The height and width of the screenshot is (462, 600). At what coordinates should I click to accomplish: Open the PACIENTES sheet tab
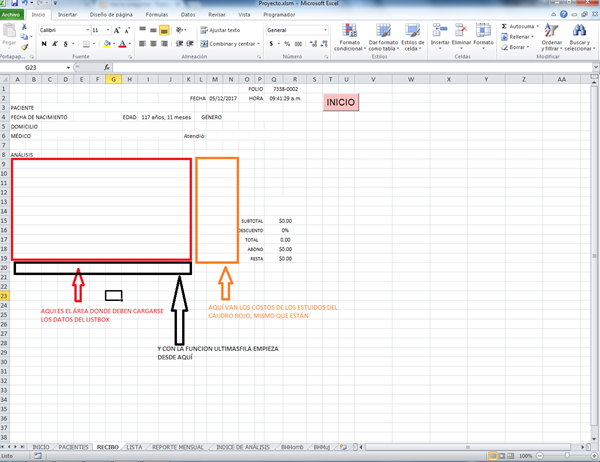73,446
